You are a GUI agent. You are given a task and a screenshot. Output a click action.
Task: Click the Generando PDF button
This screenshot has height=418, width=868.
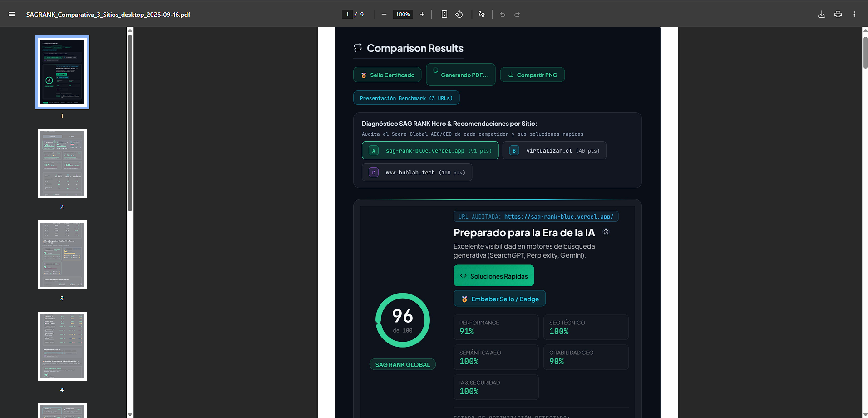coord(461,75)
